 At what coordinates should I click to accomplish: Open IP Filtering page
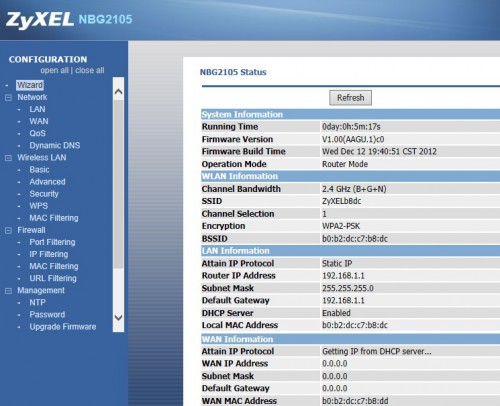pyautogui.click(x=49, y=254)
